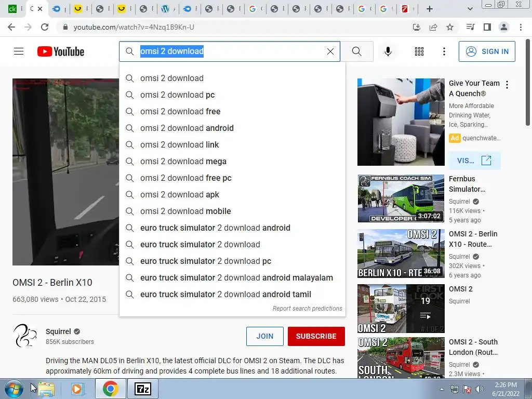The height and width of the screenshot is (399, 532).
Task: Click the magnifier search button
Action: 356,51
